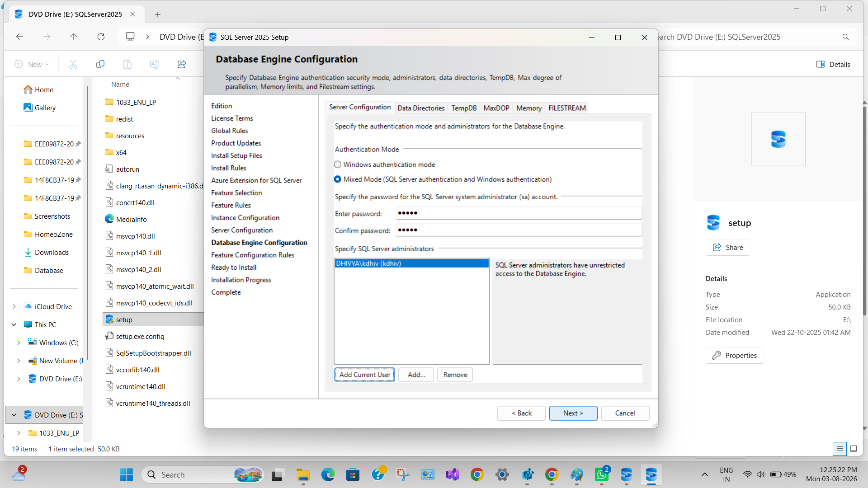The width and height of the screenshot is (868, 488).
Task: Click the Explorer back arrow
Action: tap(20, 37)
